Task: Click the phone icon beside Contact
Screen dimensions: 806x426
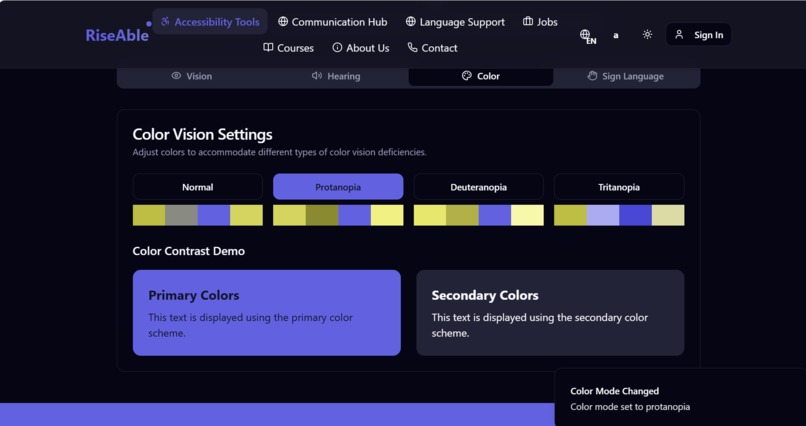Action: pyautogui.click(x=412, y=47)
